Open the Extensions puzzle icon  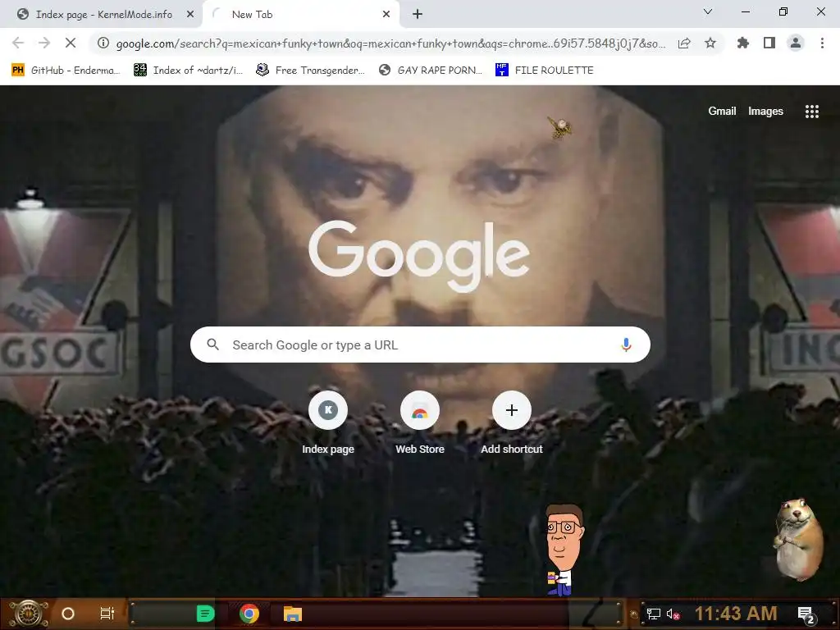tap(743, 43)
